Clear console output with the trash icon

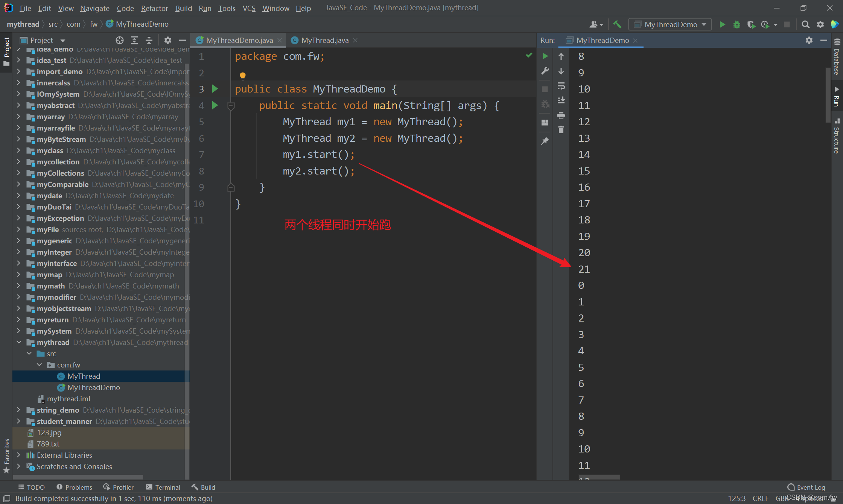point(561,130)
